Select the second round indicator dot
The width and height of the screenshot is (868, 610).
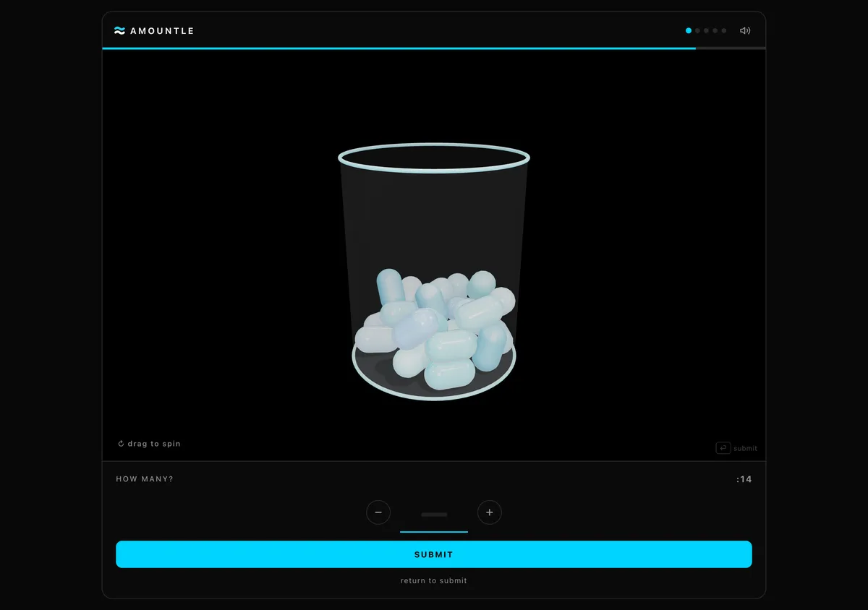pos(697,31)
